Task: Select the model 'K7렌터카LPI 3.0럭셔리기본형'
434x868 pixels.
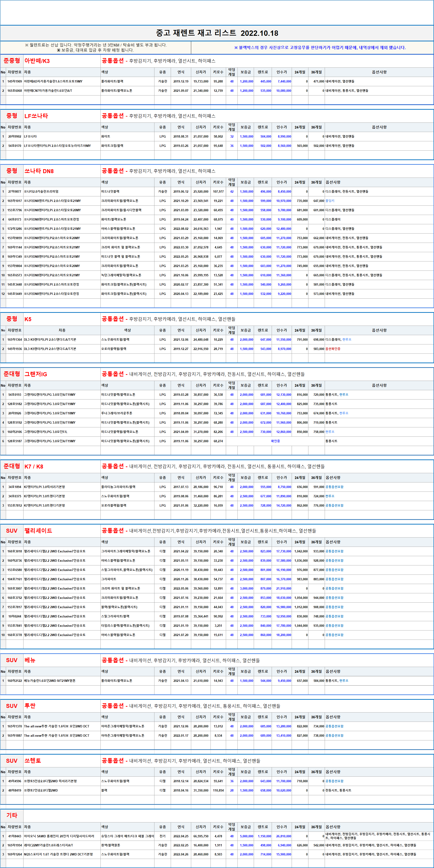Action: (44, 487)
